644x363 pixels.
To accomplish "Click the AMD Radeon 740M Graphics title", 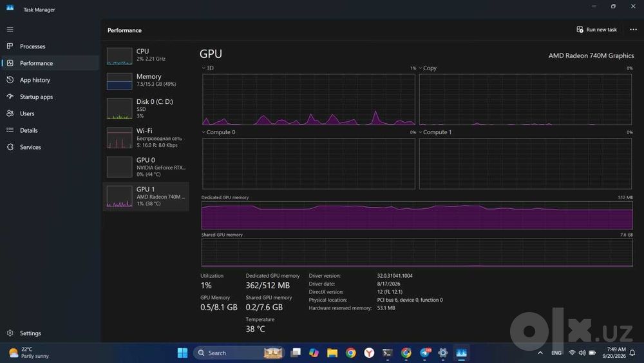I will [x=591, y=55].
